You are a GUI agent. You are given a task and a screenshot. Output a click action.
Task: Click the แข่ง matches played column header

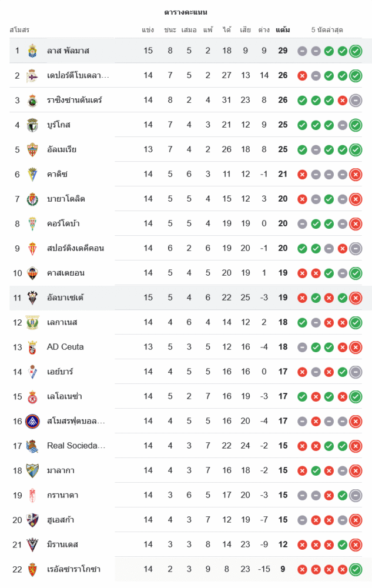148,29
